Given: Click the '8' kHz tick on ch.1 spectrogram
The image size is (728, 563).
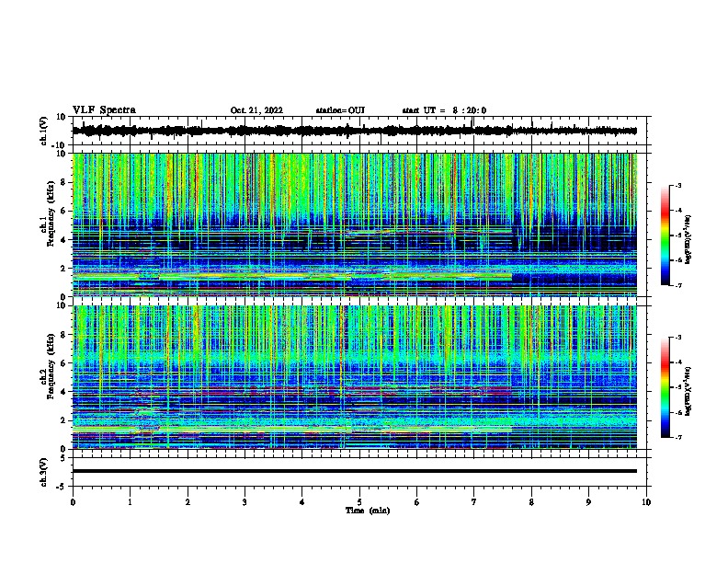Looking at the screenshot, I should click(64, 182).
